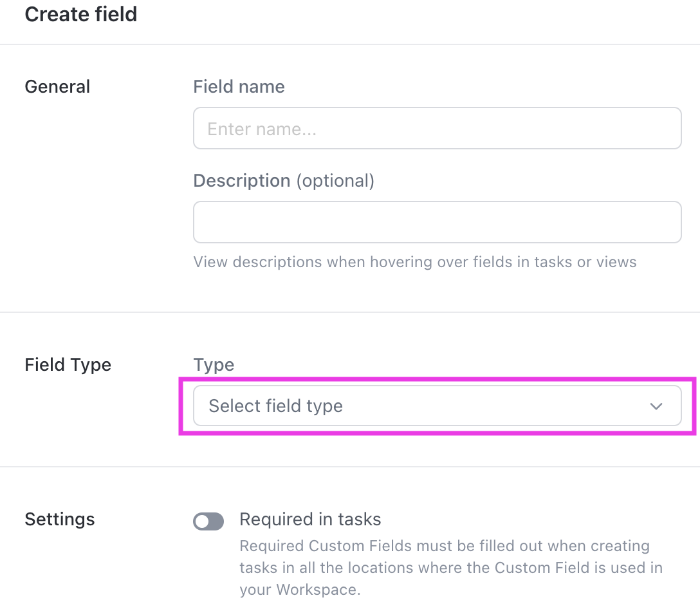
Task: Click the "Field name" label
Action: point(239,87)
